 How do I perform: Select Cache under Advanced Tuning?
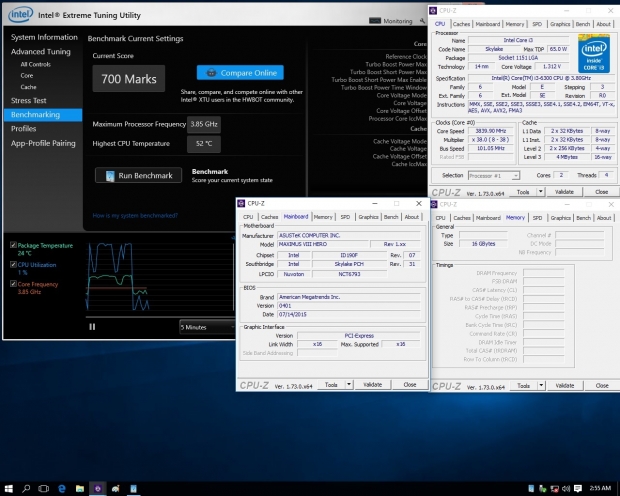tap(28, 87)
